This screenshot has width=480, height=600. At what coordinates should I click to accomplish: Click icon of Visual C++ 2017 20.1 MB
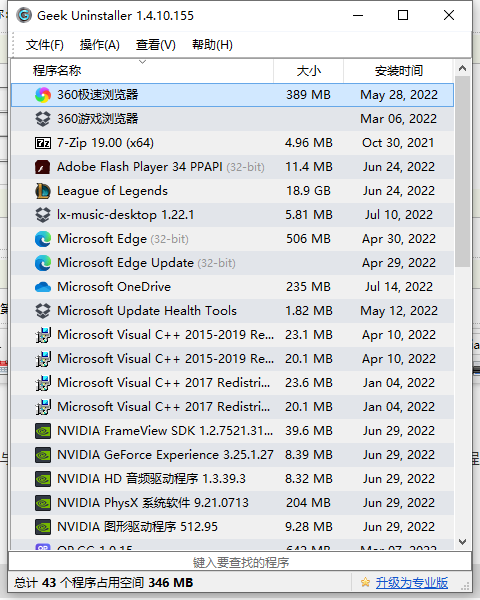[43, 407]
